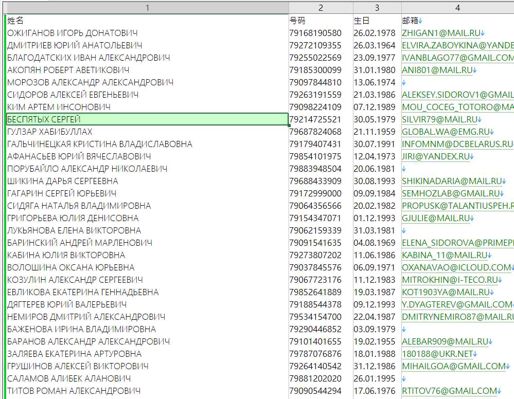Select the name БЛАГОДАТСКИХ ИВАН АЛЕКСАНДРОВИЧ
514x399 pixels.
[x=89, y=58]
